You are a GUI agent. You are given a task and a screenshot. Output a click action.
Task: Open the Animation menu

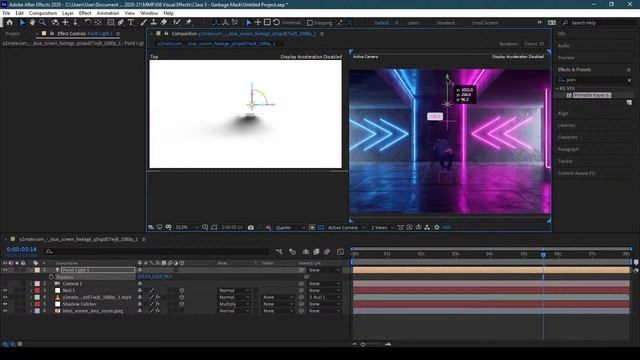click(x=108, y=13)
